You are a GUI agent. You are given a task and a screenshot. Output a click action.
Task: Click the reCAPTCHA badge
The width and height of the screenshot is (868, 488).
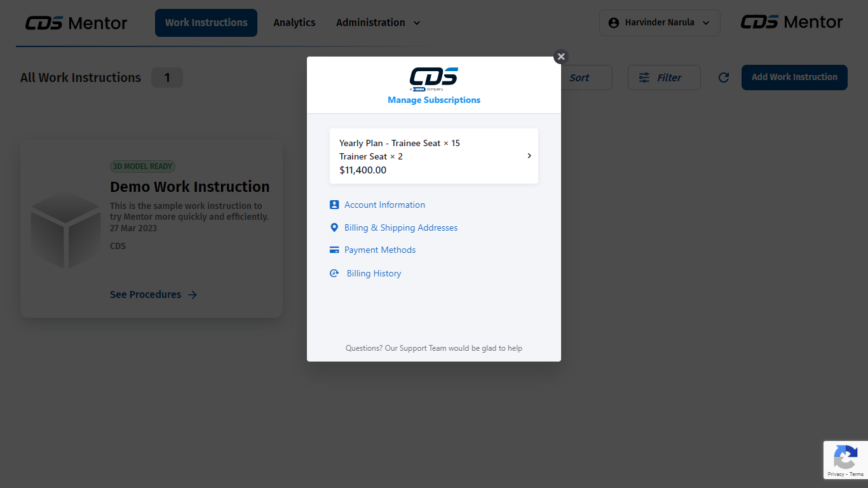[x=846, y=460]
